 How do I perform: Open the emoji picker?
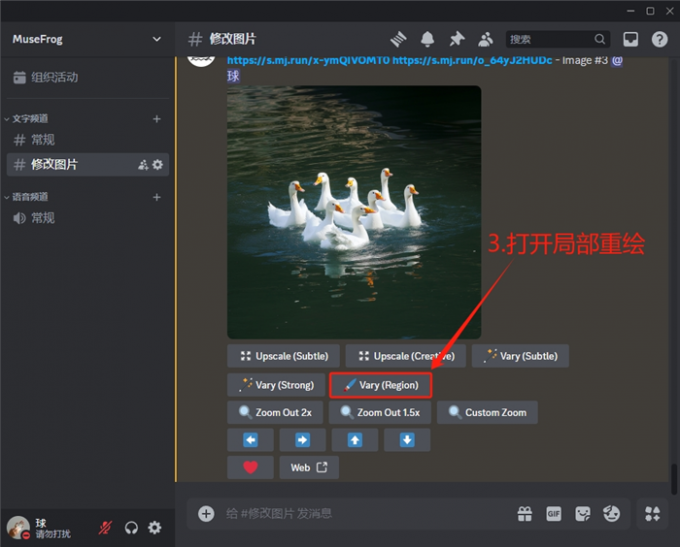[611, 514]
